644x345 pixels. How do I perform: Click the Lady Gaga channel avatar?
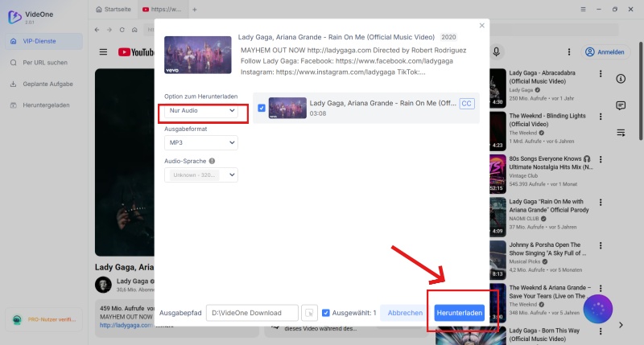103,285
